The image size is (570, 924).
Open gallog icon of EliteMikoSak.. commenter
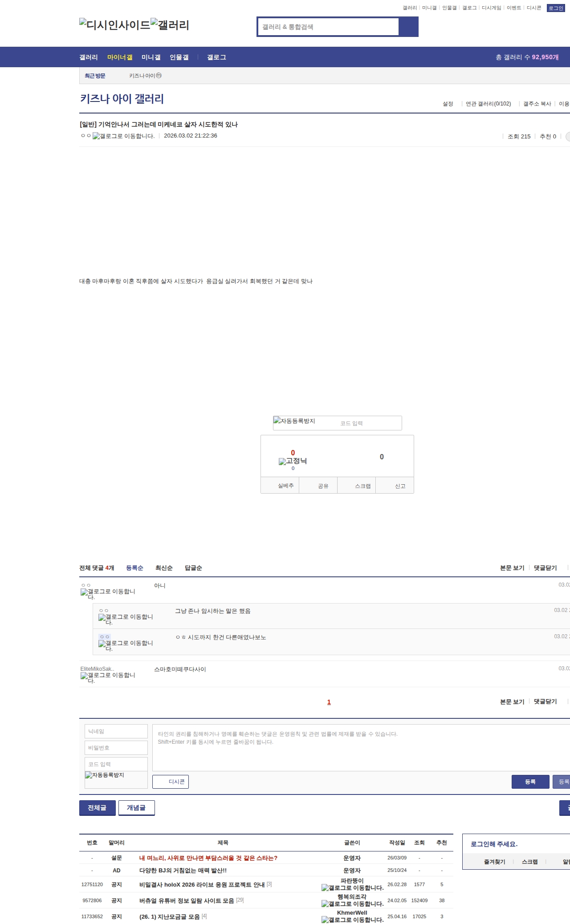point(108,678)
